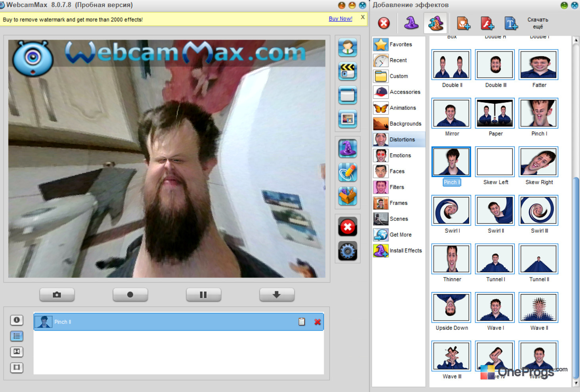The height and width of the screenshot is (392, 580).
Task: Show the info panel icon
Action: 17,320
